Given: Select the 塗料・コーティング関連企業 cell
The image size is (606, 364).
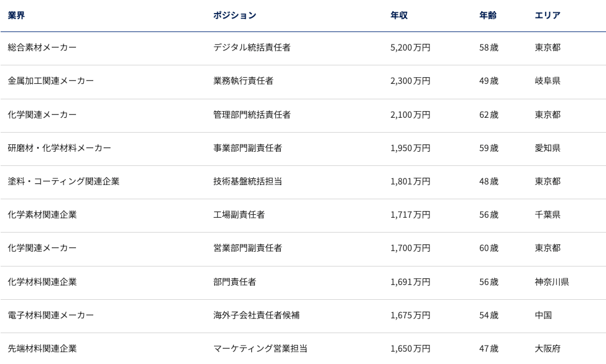Looking at the screenshot, I should point(64,181).
